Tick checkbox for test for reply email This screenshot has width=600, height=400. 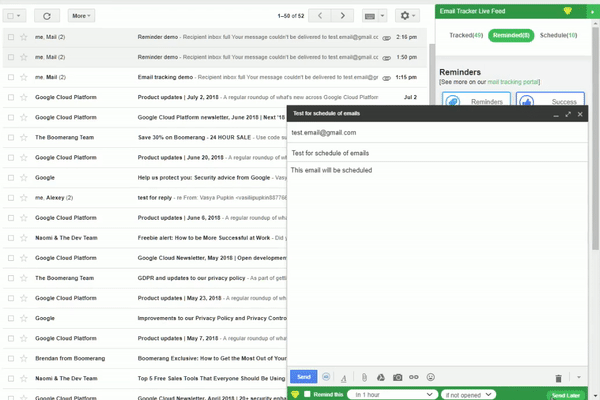tap(11, 198)
